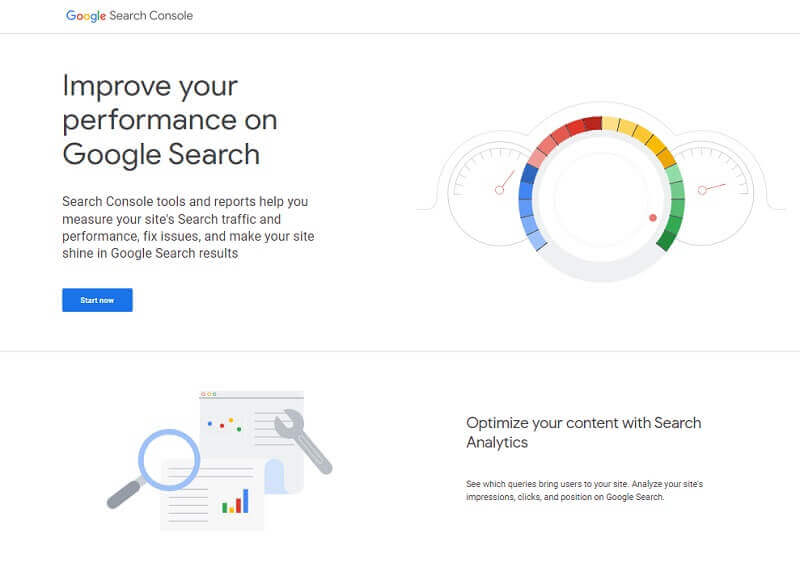The image size is (800, 564).
Task: Click the green segment of the gauge
Action: pyautogui.click(x=672, y=208)
